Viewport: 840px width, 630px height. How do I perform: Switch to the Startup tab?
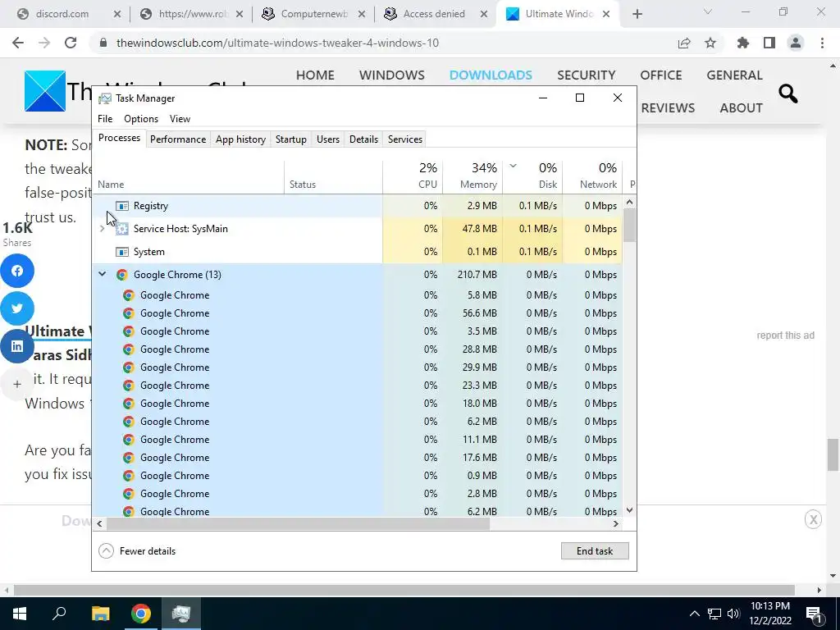[x=291, y=139]
